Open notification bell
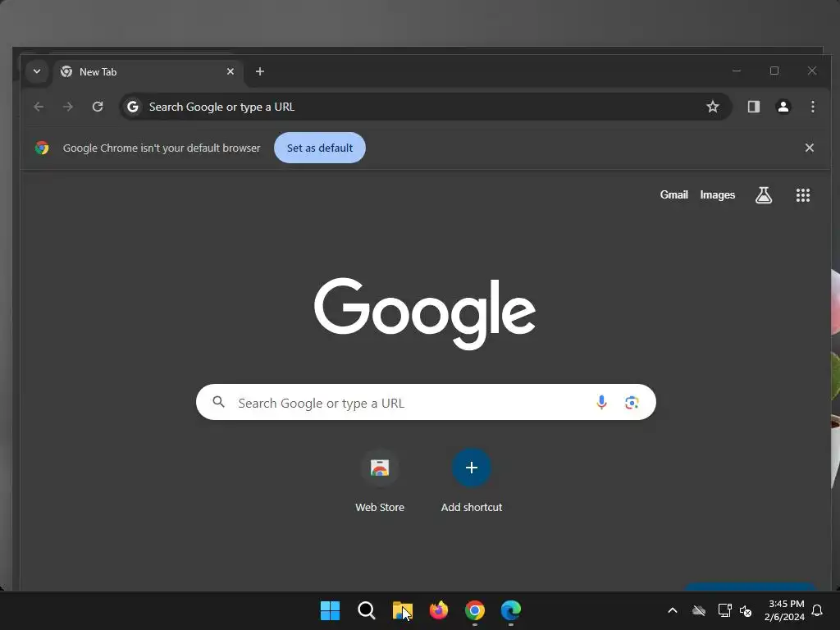Image resolution: width=840 pixels, height=630 pixels. pyautogui.click(x=818, y=610)
